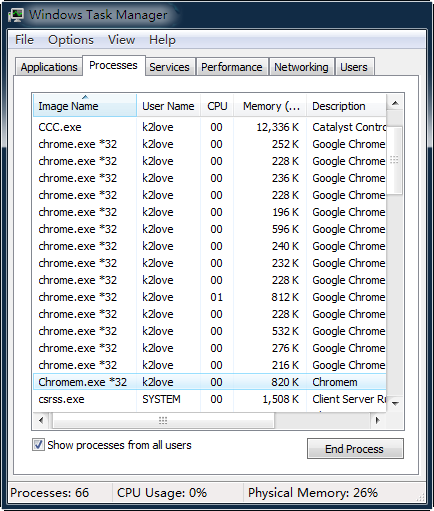The height and width of the screenshot is (511, 434).
Task: Open the Performance tab
Action: [232, 67]
